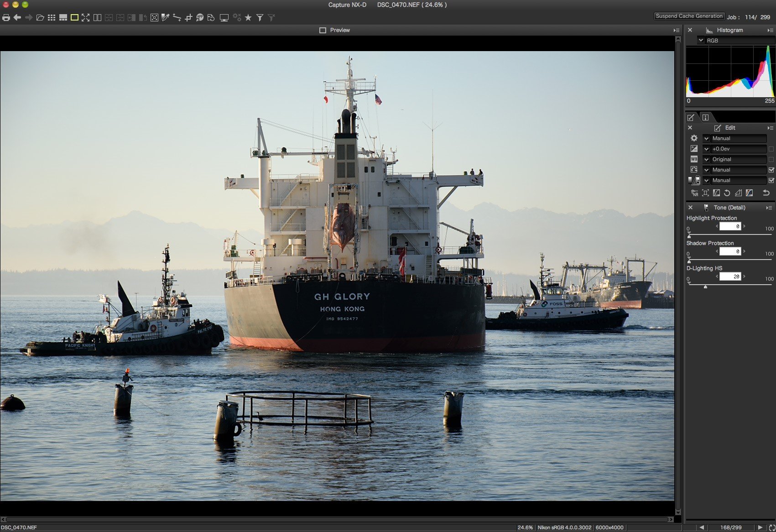Switch to filmstrip view with thumbnails below
This screenshot has height=532, width=776.
pos(63,18)
